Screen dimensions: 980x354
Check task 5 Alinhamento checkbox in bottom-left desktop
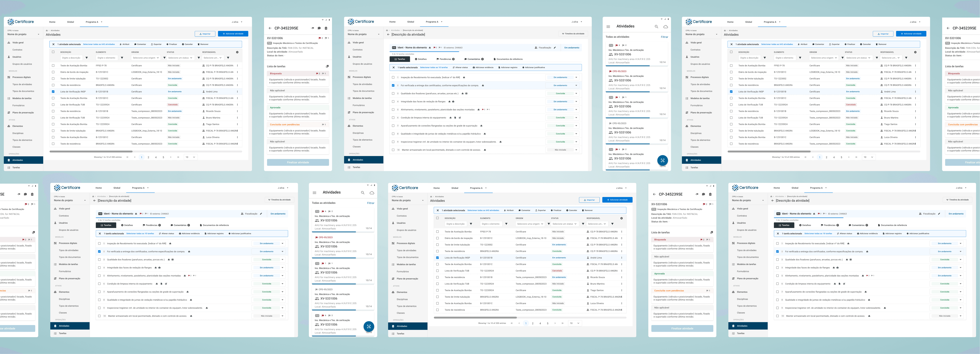tap(99, 276)
